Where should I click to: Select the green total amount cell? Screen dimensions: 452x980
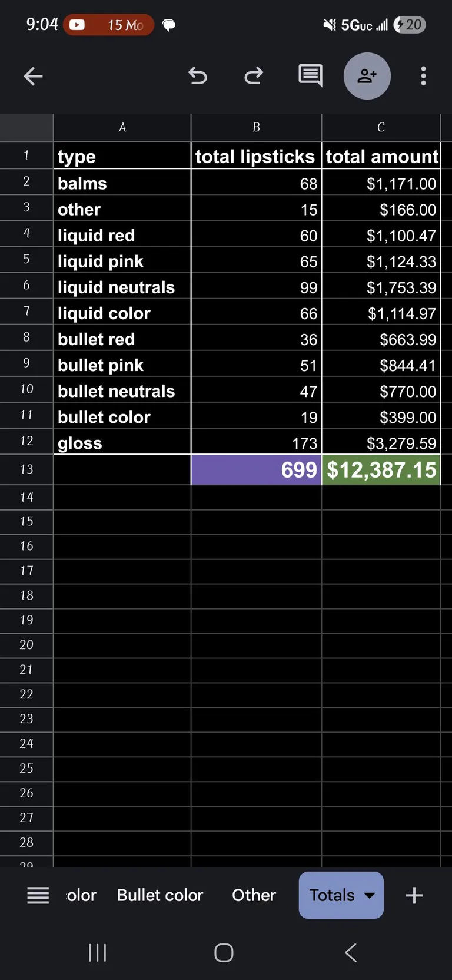coord(381,469)
